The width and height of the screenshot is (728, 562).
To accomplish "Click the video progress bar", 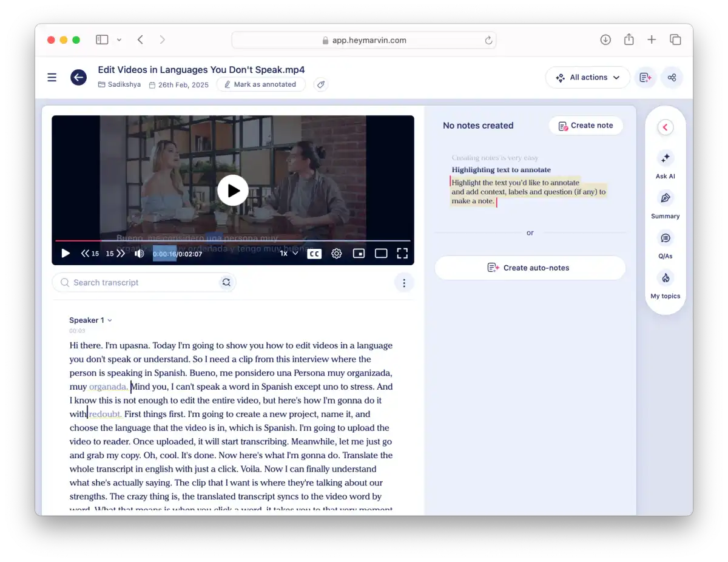I will click(x=233, y=241).
